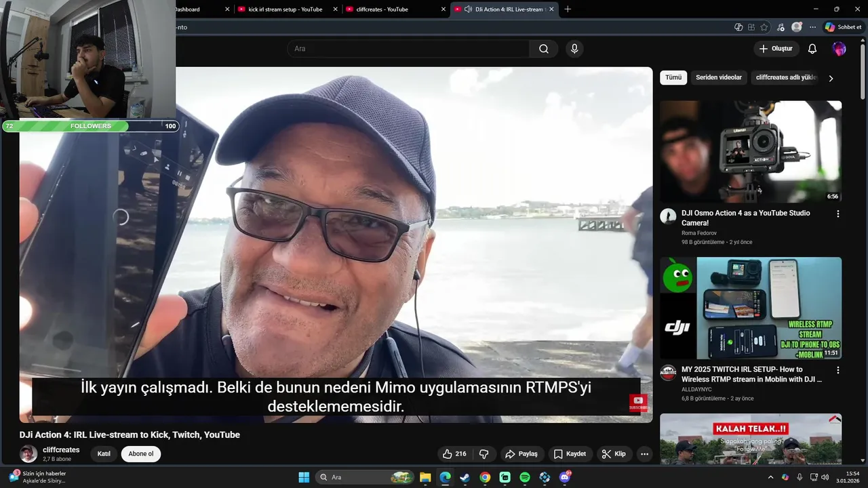
Task: Open Spotify from the taskbar
Action: [x=525, y=477]
